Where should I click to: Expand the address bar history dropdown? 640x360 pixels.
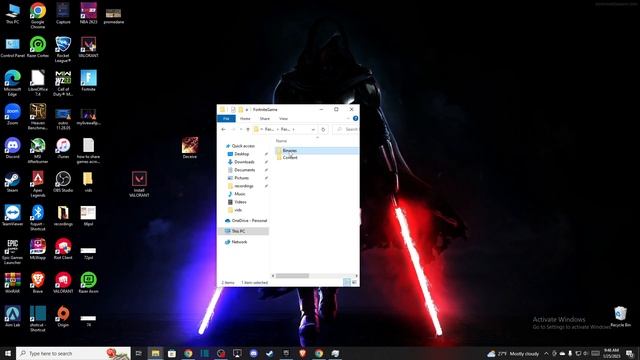click(x=313, y=129)
